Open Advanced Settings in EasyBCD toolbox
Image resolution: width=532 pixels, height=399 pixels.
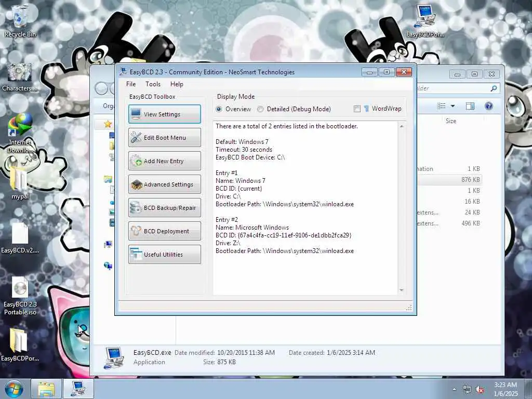point(165,184)
